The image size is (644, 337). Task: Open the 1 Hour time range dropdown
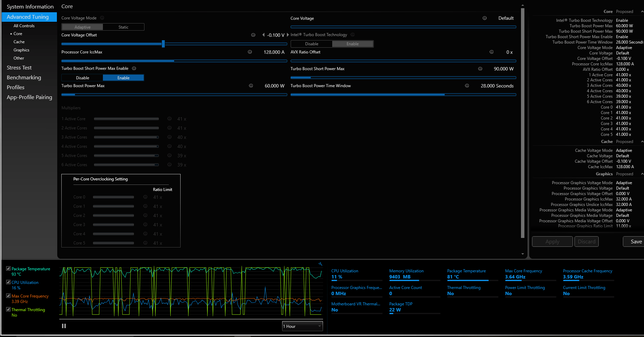tap(302, 326)
